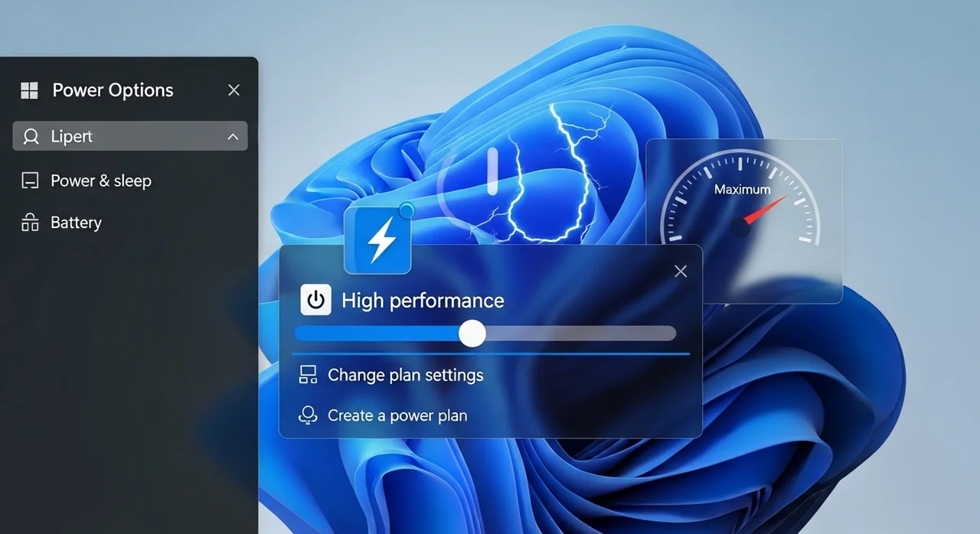Click the Power & sleep monitor icon

click(30, 181)
